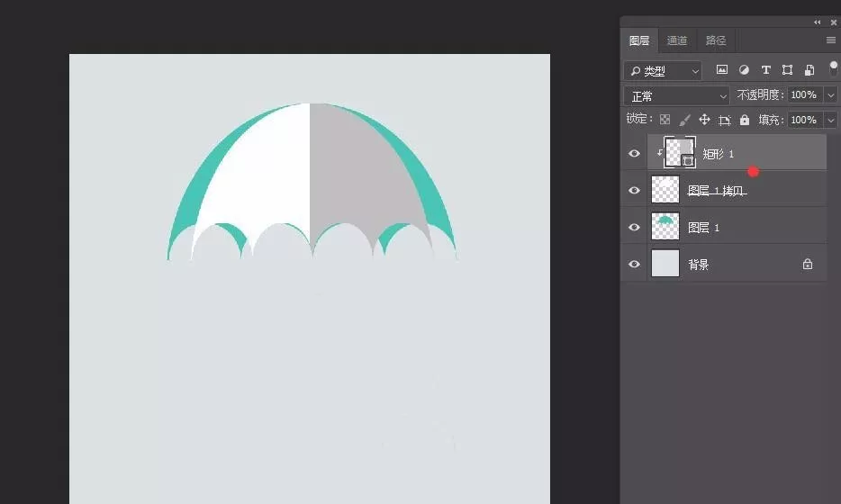Open the 类型 filter dropdown
The height and width of the screenshot is (504, 841).
pos(663,71)
